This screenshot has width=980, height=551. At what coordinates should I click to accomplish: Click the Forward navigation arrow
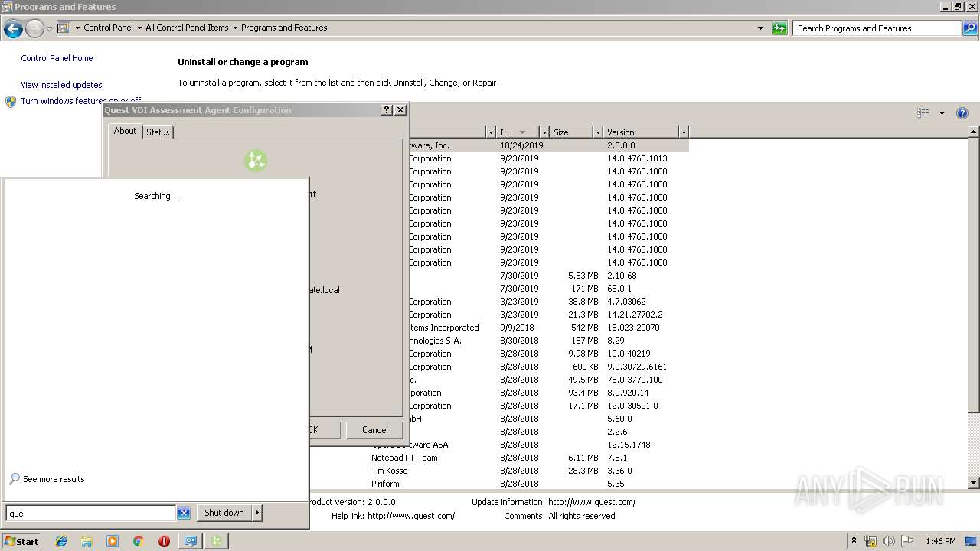click(x=34, y=29)
